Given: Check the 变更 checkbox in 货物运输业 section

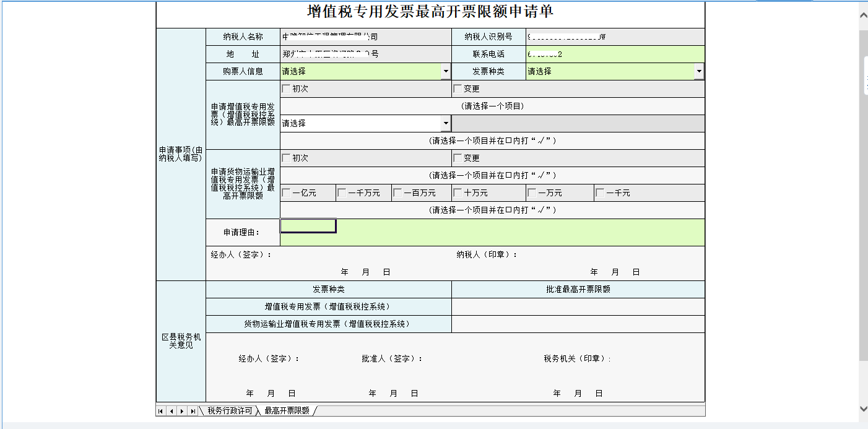Looking at the screenshot, I should tap(458, 158).
